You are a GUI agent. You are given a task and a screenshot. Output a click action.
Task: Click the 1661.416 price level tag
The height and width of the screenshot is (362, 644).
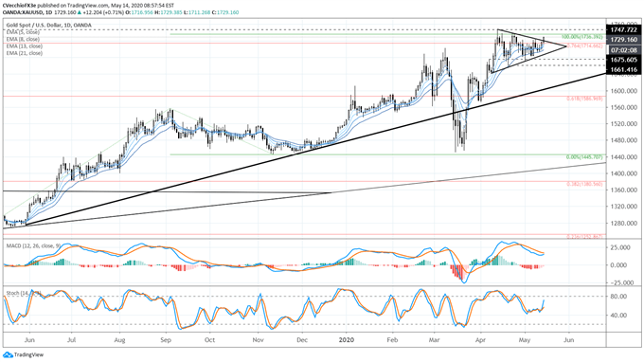[x=623, y=69]
